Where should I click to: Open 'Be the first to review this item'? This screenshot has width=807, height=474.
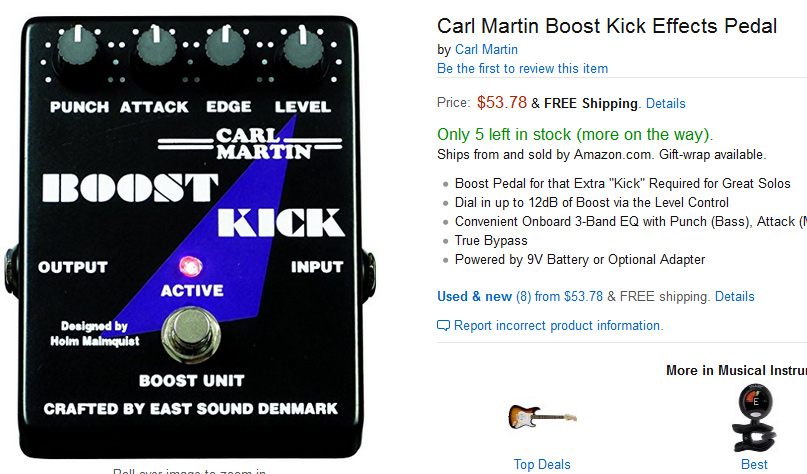[x=522, y=68]
